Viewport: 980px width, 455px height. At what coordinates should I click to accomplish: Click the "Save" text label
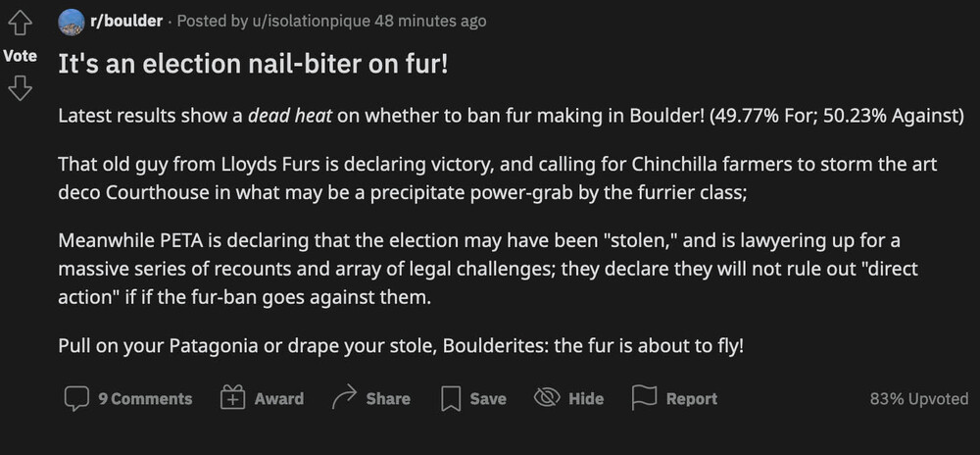[488, 398]
